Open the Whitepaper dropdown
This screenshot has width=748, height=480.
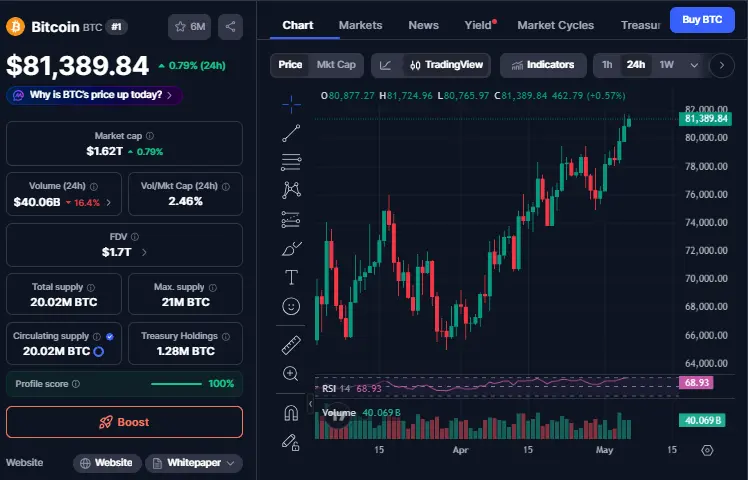[194, 463]
